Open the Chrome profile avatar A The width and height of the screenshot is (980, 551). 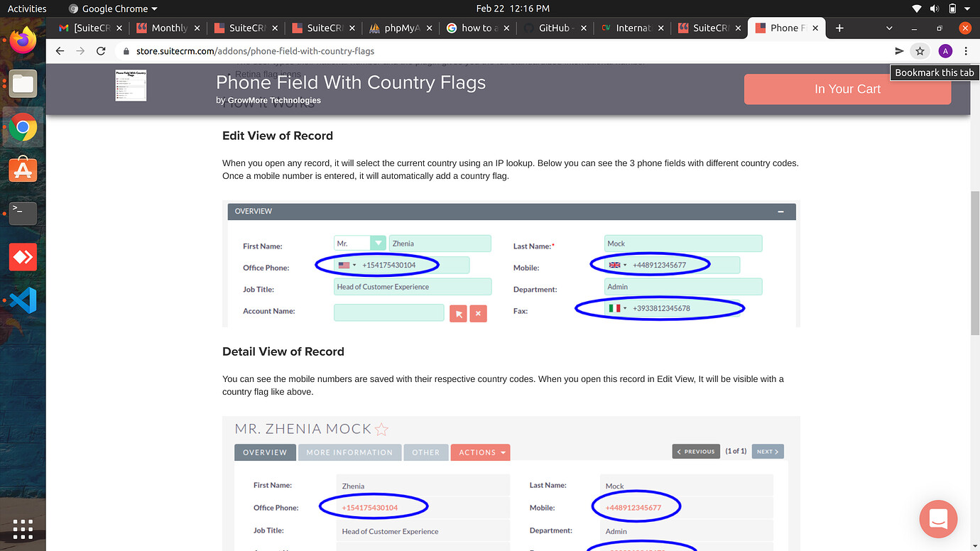(945, 51)
